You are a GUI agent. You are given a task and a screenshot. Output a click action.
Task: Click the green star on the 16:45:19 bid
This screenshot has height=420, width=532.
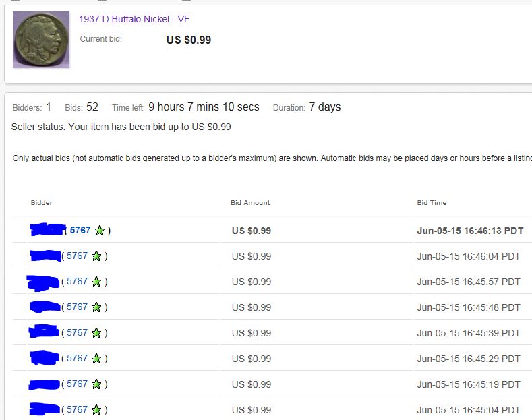[x=96, y=384]
